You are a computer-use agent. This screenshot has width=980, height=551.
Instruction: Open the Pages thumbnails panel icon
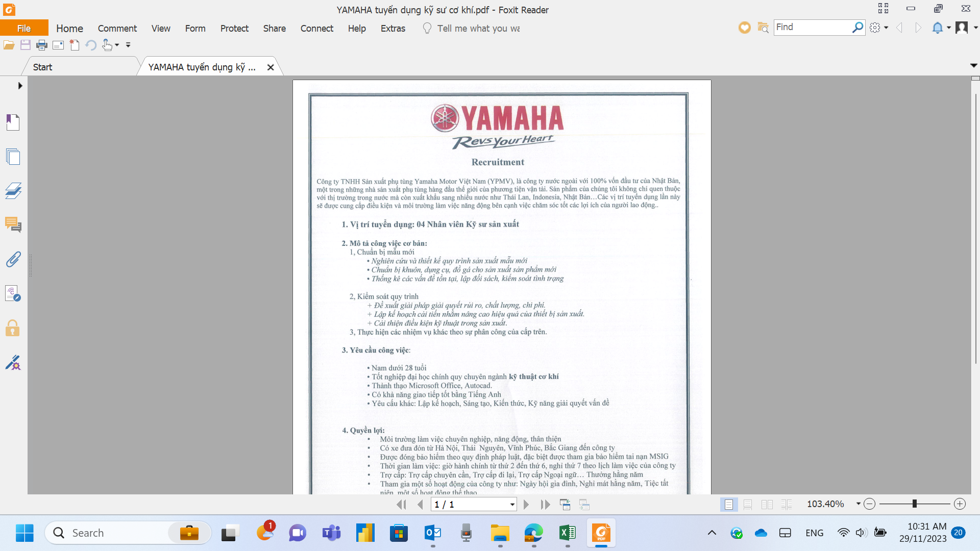(x=13, y=157)
